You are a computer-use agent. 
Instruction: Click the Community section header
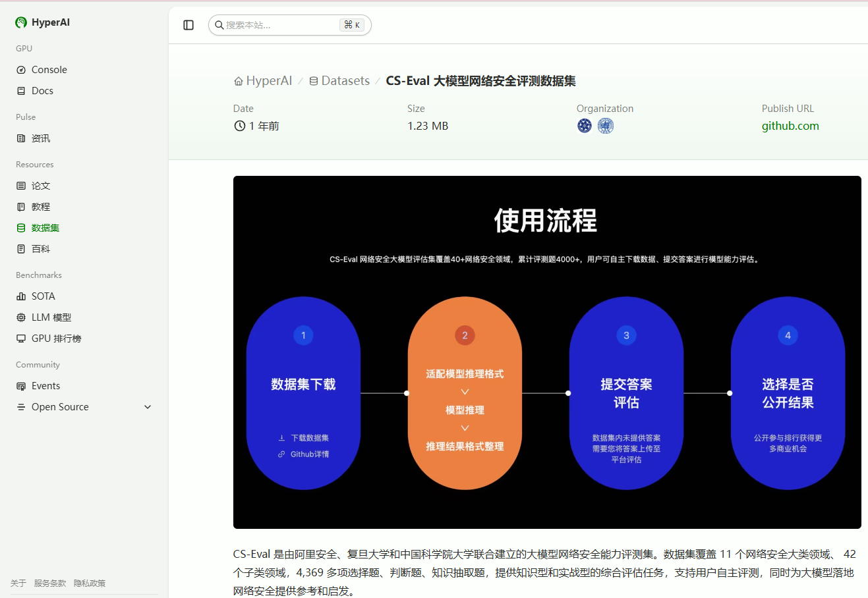(38, 365)
